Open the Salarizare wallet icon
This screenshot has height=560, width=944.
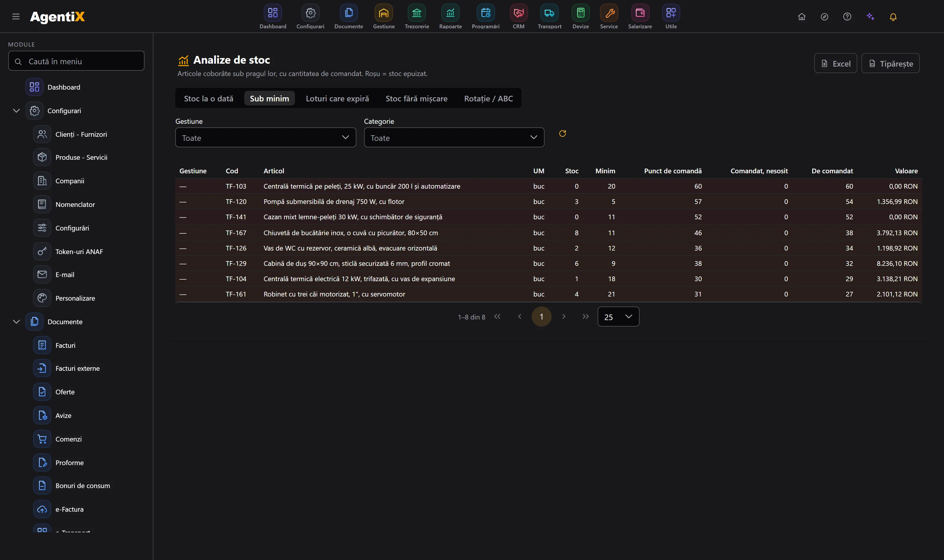pos(640,13)
